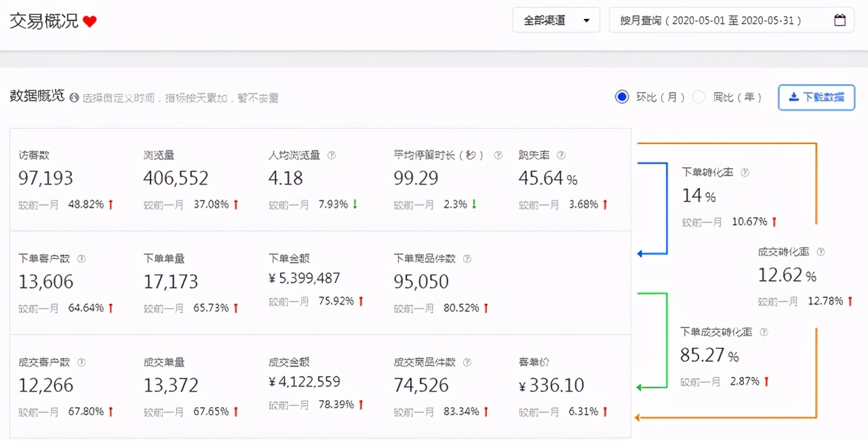The height and width of the screenshot is (441, 868).
Task: Click download icon inside 下载数据 button
Action: click(x=793, y=97)
